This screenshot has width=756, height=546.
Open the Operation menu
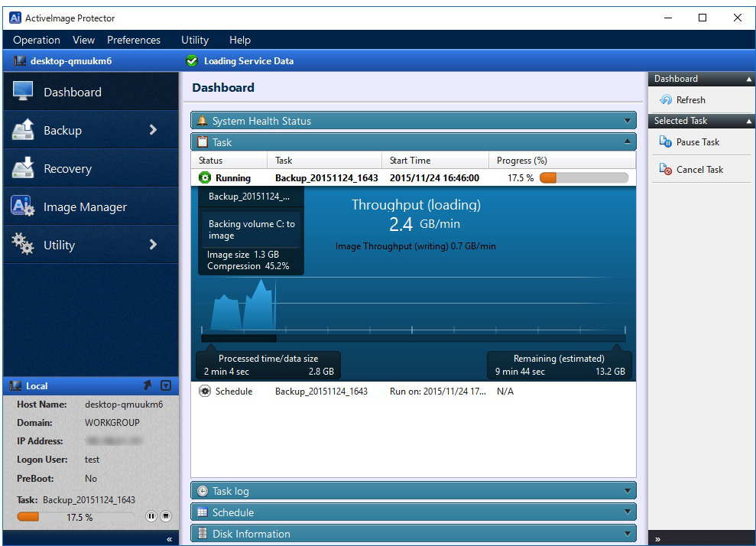click(x=37, y=40)
